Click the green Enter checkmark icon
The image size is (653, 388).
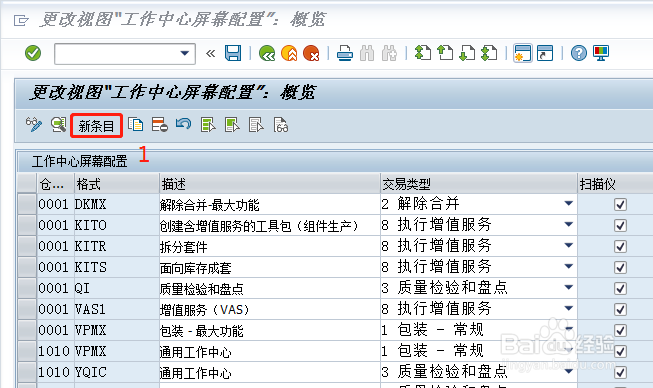pyautogui.click(x=33, y=53)
